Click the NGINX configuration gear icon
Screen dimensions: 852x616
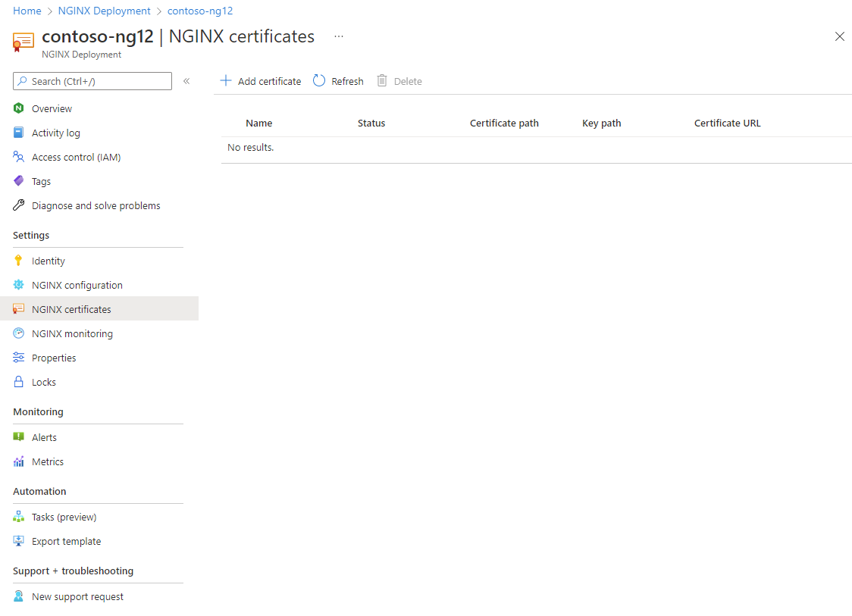(x=18, y=285)
